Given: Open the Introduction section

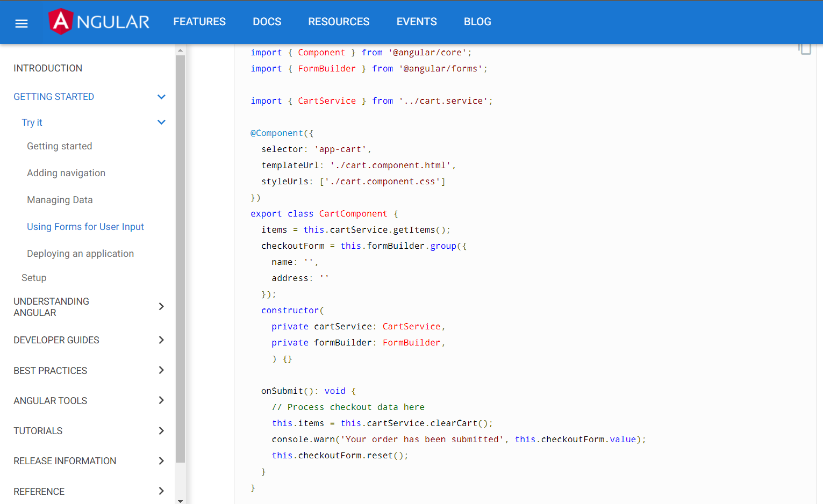Looking at the screenshot, I should coord(48,68).
